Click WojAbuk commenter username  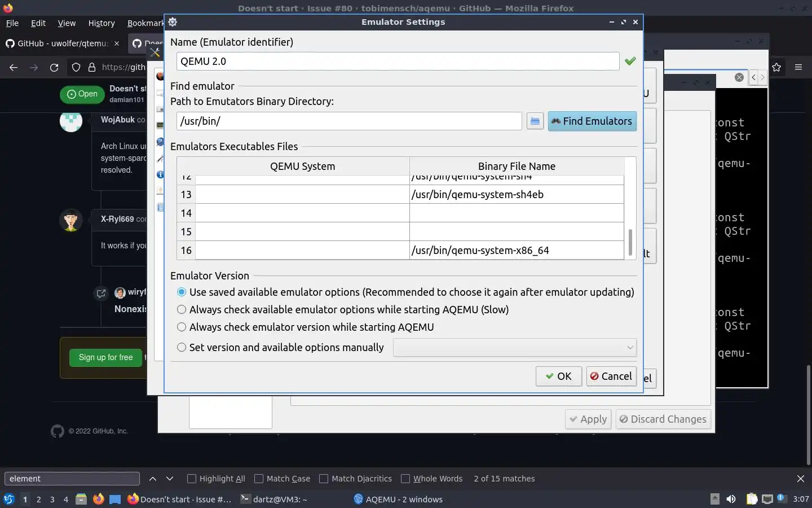click(x=118, y=120)
